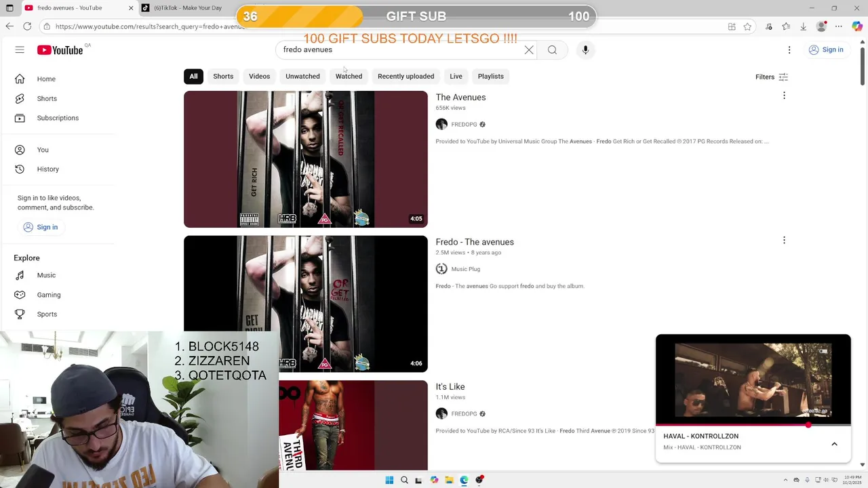Select the Live filter chip
This screenshot has width=868, height=488.
click(456, 77)
